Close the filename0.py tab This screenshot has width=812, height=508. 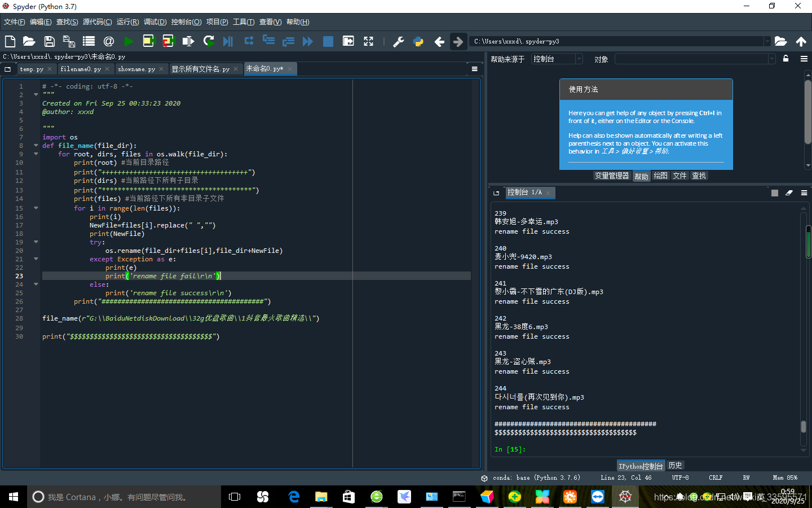tap(107, 69)
